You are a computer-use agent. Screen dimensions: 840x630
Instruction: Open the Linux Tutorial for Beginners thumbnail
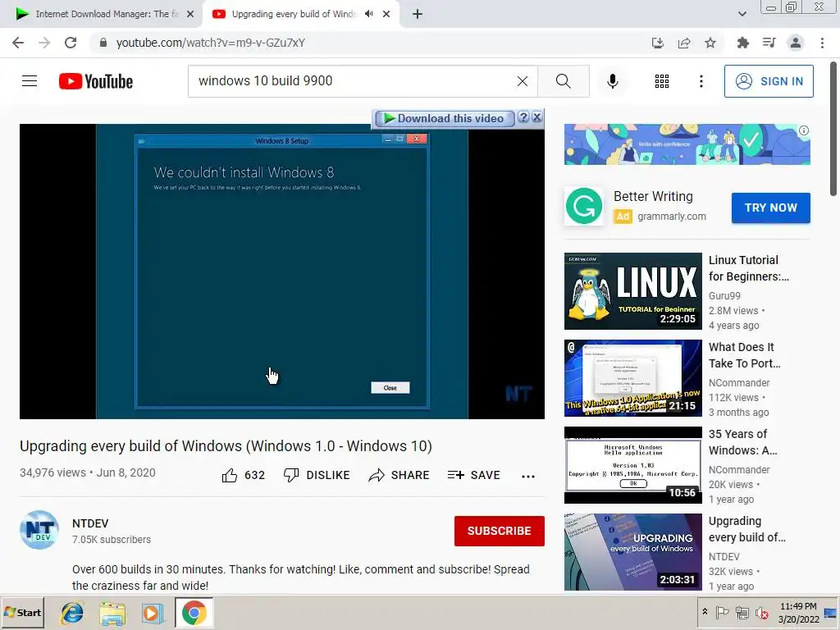pyautogui.click(x=632, y=291)
